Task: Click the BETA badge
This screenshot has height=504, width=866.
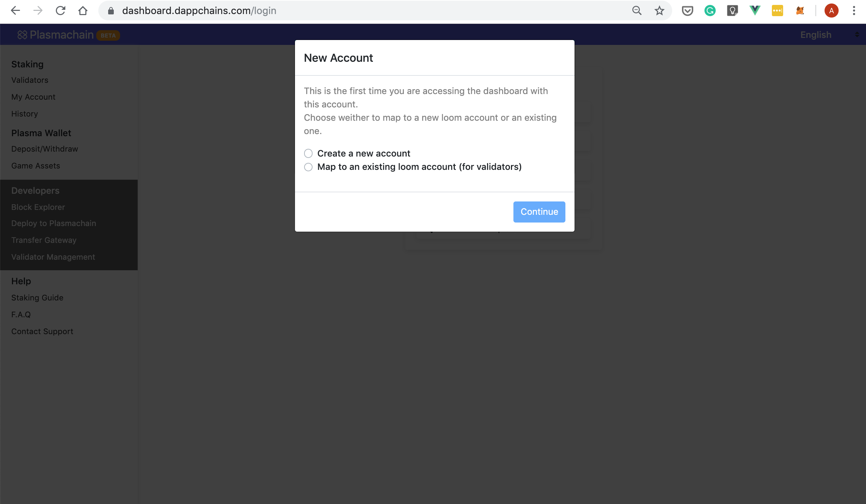Action: [108, 35]
